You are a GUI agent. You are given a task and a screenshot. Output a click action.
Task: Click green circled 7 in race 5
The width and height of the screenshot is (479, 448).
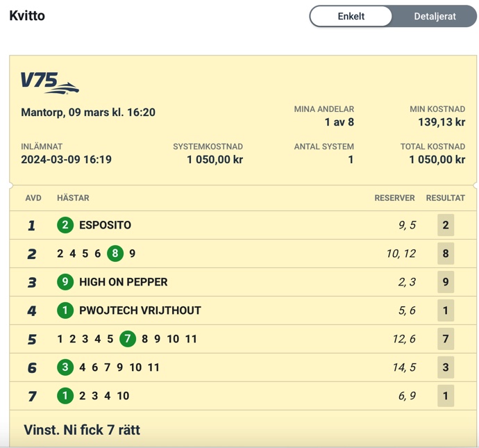tap(128, 339)
